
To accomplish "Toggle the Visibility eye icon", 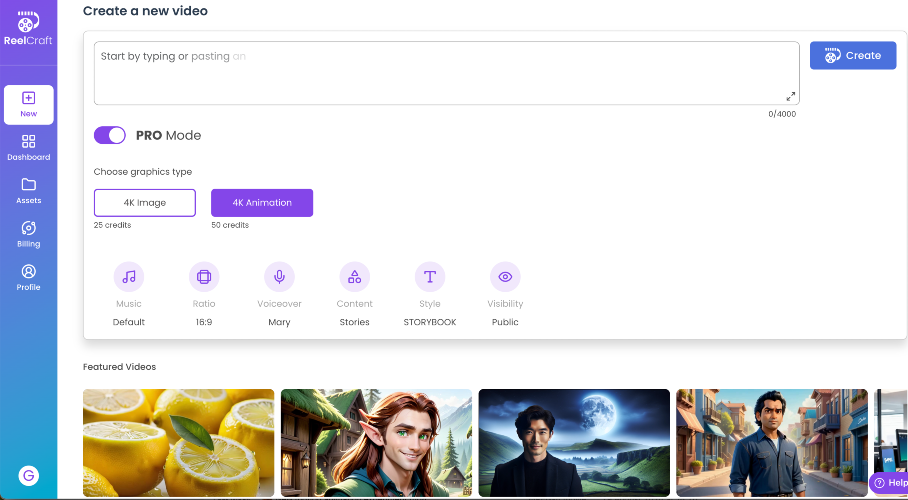I will point(505,277).
